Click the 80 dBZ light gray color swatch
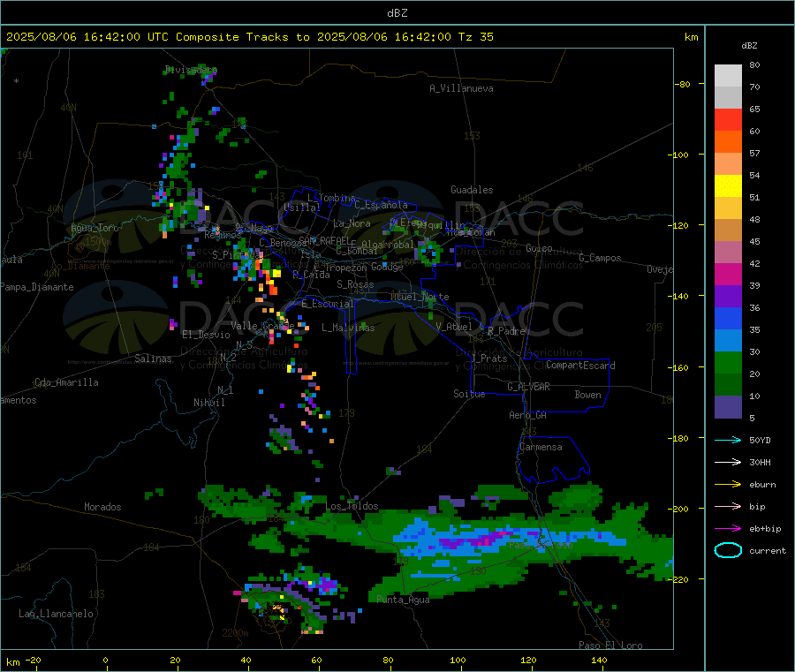This screenshot has height=672, width=795. click(x=728, y=76)
